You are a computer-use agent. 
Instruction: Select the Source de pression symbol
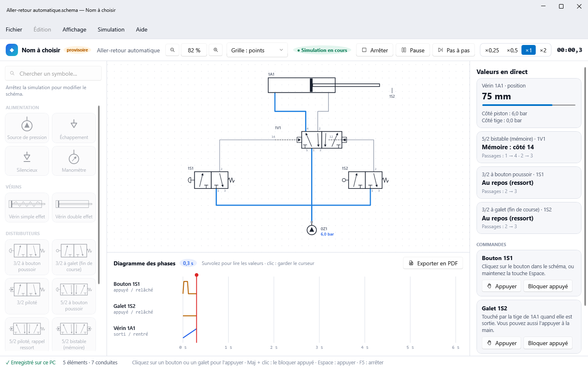click(x=27, y=128)
